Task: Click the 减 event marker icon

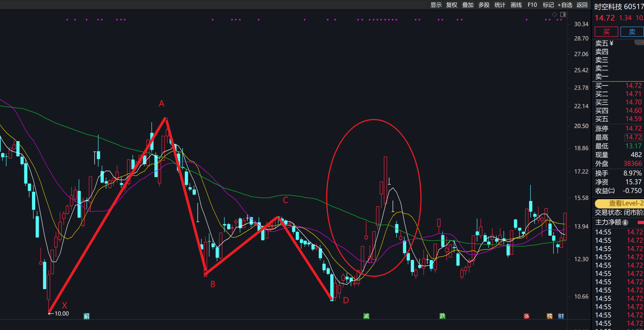Action: [366, 316]
